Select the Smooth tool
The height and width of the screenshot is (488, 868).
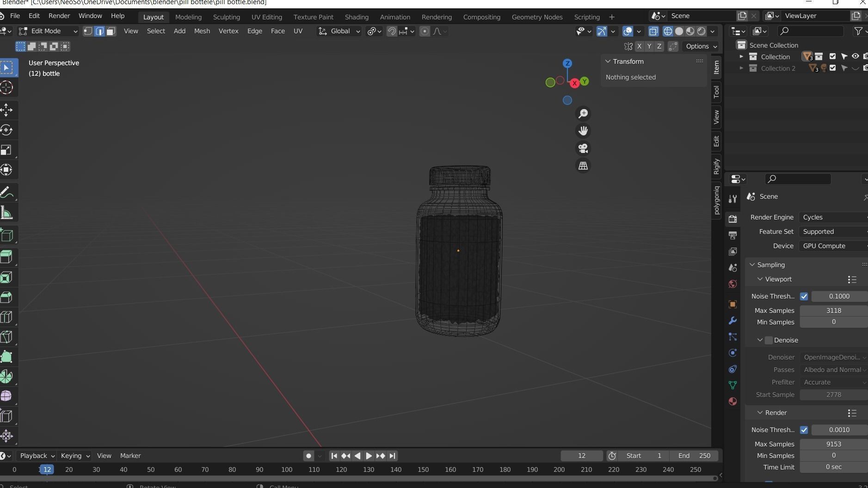[7, 396]
